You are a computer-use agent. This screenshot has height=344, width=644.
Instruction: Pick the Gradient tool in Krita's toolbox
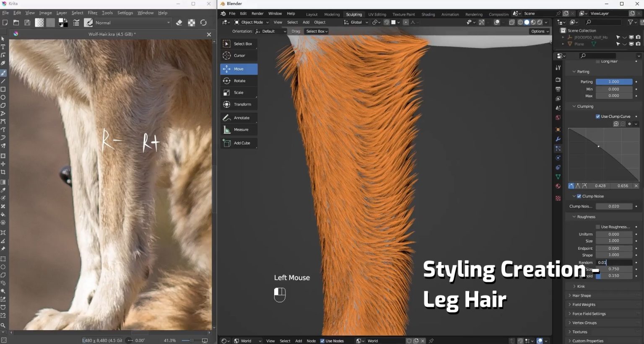pyautogui.click(x=3, y=181)
